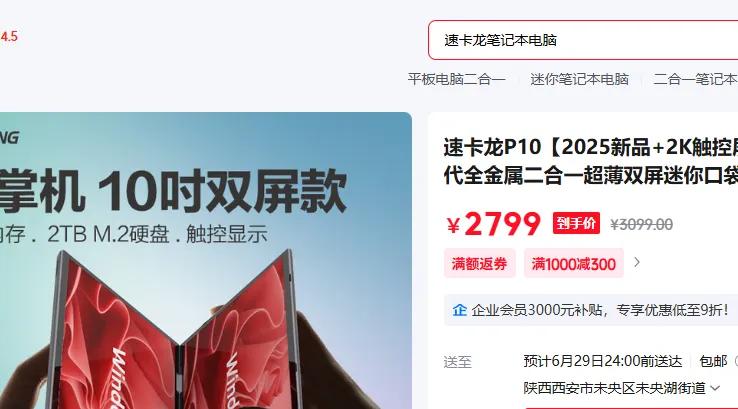Click the 速卡龙P10 product title
738x409 pixels.
click(x=591, y=161)
